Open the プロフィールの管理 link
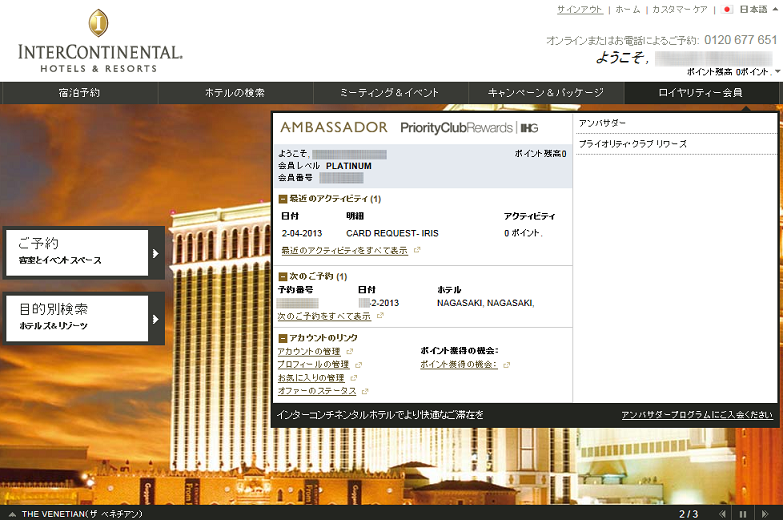This screenshot has height=520, width=783. (314, 365)
